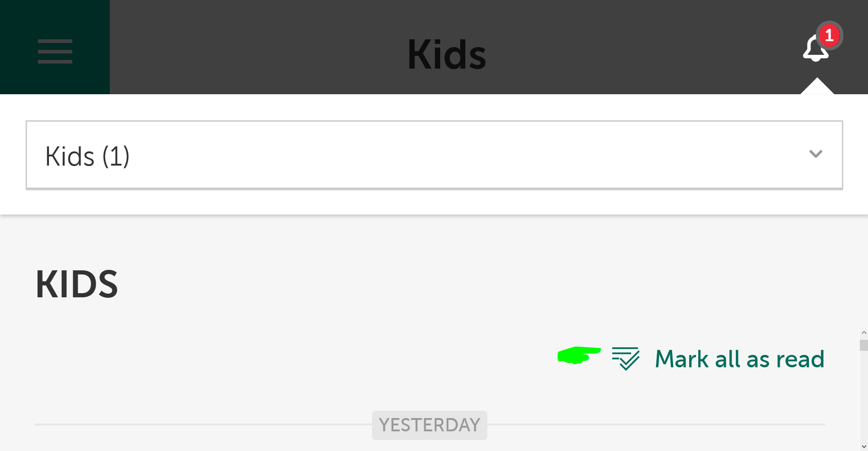The image size is (868, 451).
Task: Click the KIDS section heading
Action: pos(77,285)
